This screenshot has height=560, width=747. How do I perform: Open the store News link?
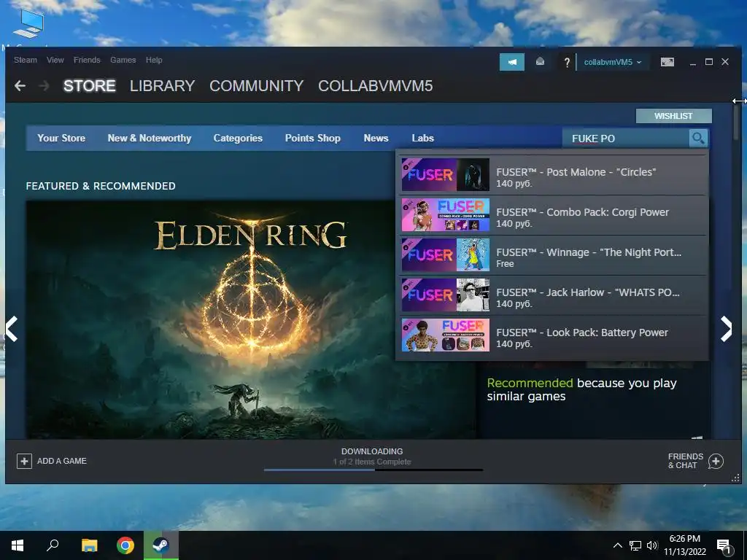coord(376,138)
